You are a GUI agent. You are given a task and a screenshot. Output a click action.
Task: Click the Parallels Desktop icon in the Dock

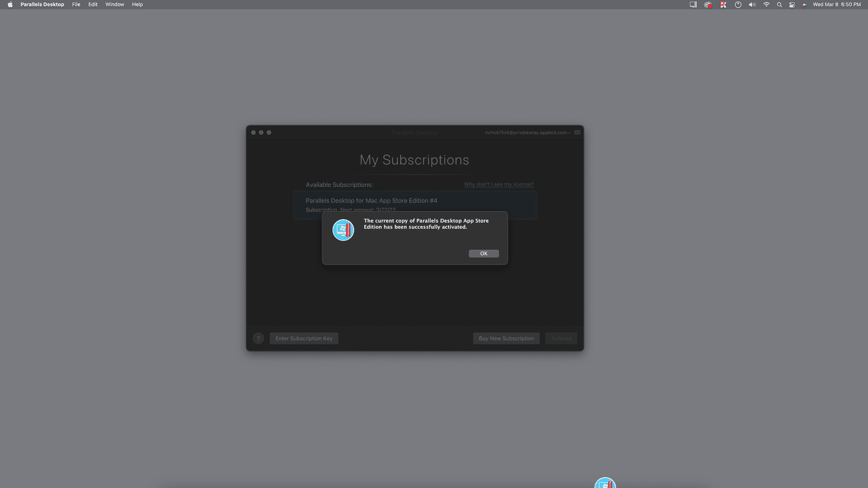[x=605, y=483]
